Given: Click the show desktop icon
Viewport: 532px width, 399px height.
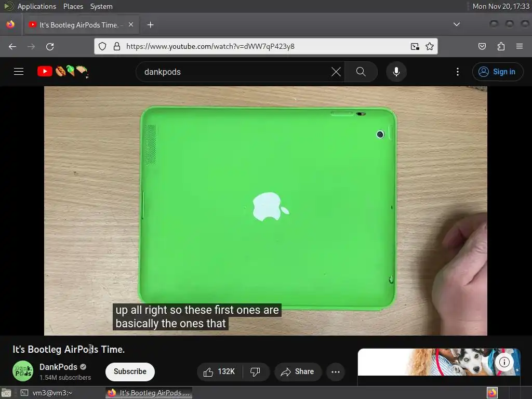Looking at the screenshot, I should (6, 393).
